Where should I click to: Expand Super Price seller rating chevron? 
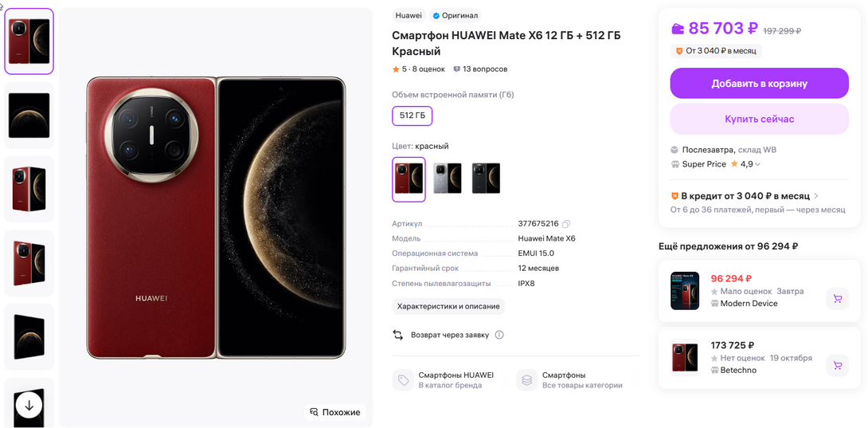[x=757, y=164]
